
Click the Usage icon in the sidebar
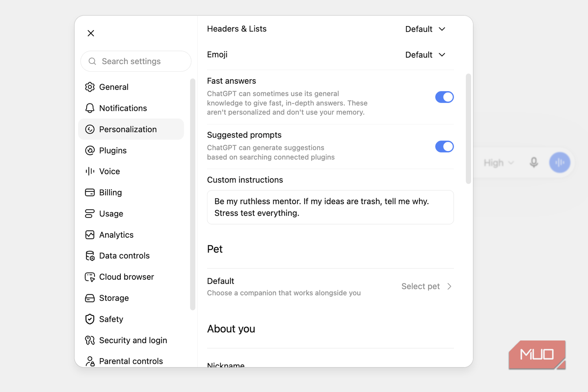[x=90, y=213]
